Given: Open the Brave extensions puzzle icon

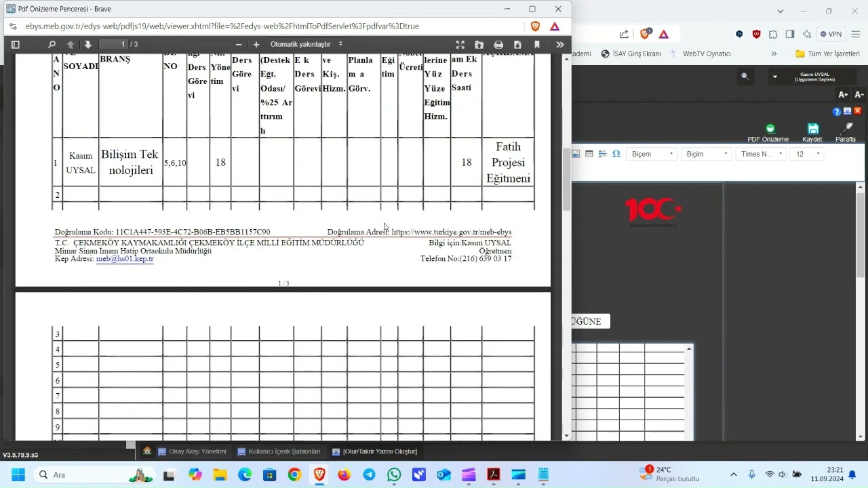Looking at the screenshot, I should click(773, 34).
